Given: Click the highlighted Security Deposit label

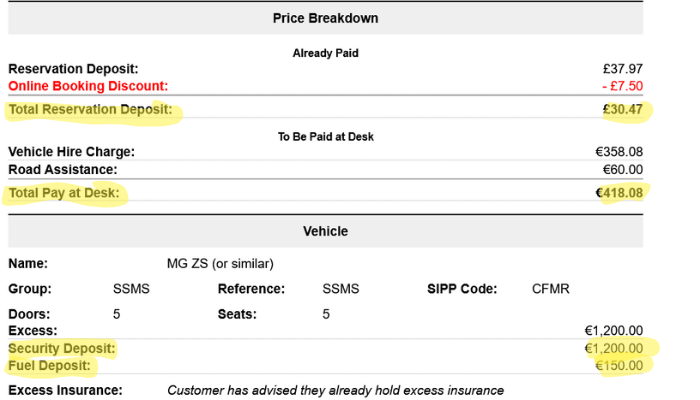Looking at the screenshot, I should 61,348.
